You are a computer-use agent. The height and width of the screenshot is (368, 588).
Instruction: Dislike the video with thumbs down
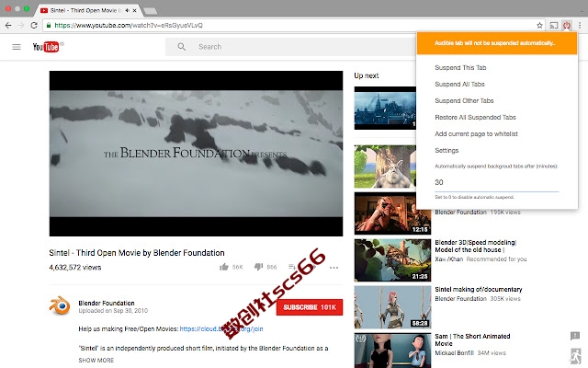(258, 267)
